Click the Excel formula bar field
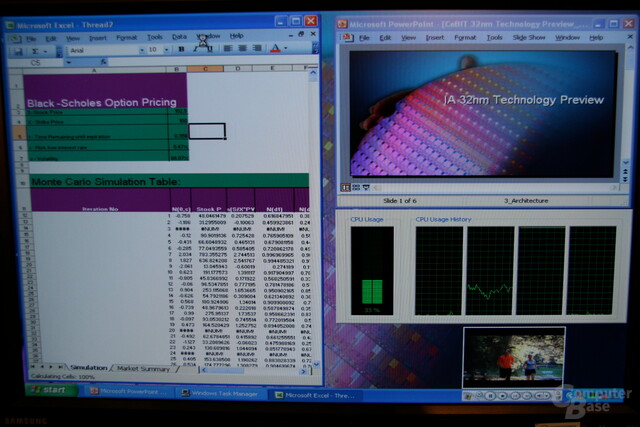This screenshot has width=640, height=427. pos(212,61)
